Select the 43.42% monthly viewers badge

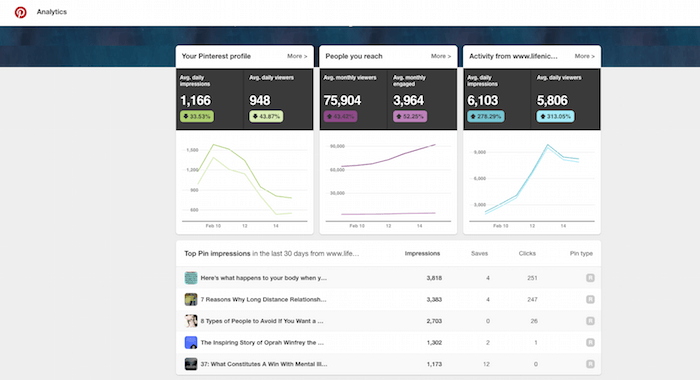coord(341,117)
